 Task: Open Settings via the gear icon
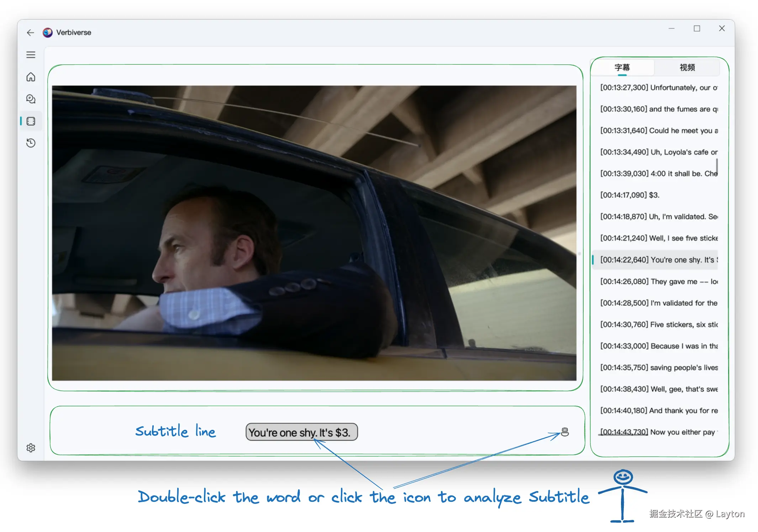click(x=31, y=448)
